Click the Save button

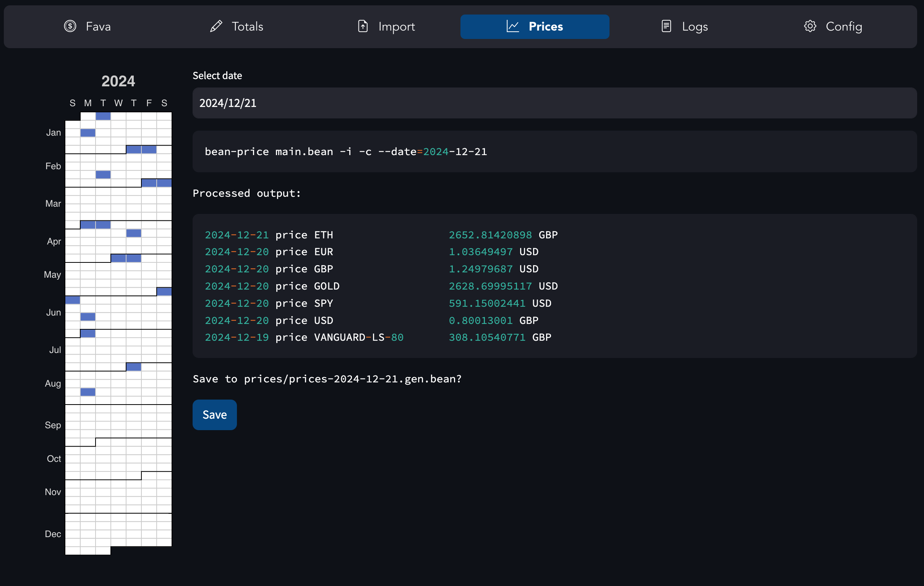click(214, 414)
